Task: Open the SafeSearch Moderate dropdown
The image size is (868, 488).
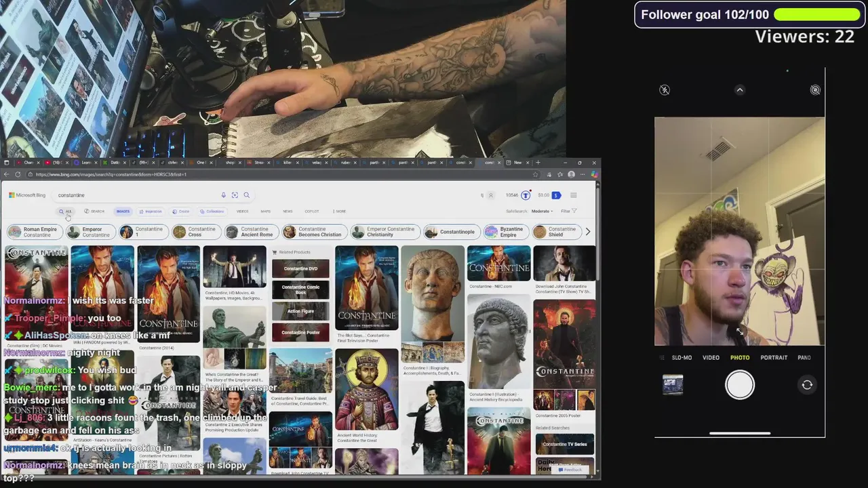Action: point(542,211)
